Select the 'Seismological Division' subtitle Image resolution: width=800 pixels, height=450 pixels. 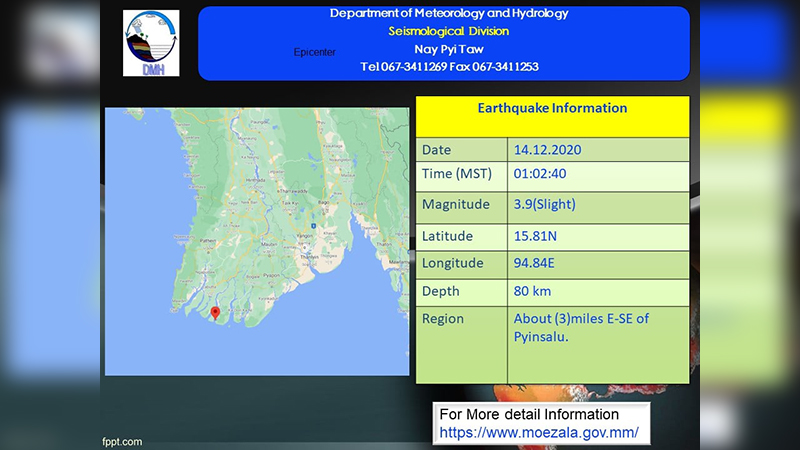tap(449, 31)
